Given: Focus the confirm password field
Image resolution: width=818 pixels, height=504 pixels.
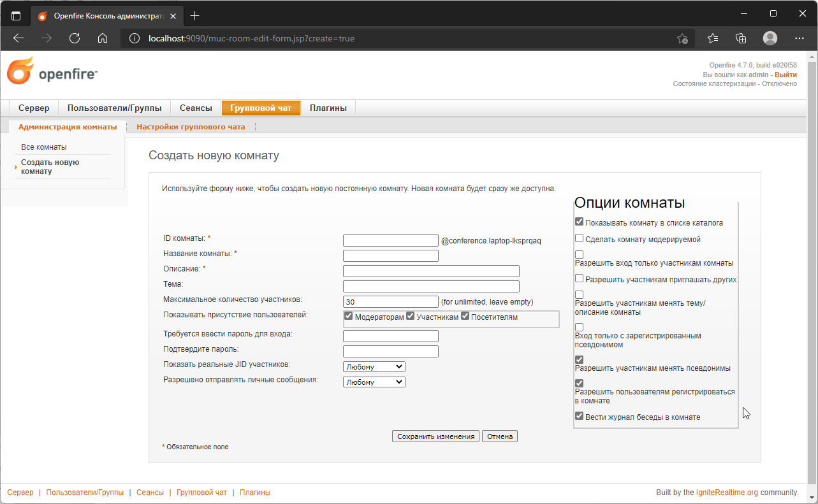Looking at the screenshot, I should pyautogui.click(x=391, y=351).
